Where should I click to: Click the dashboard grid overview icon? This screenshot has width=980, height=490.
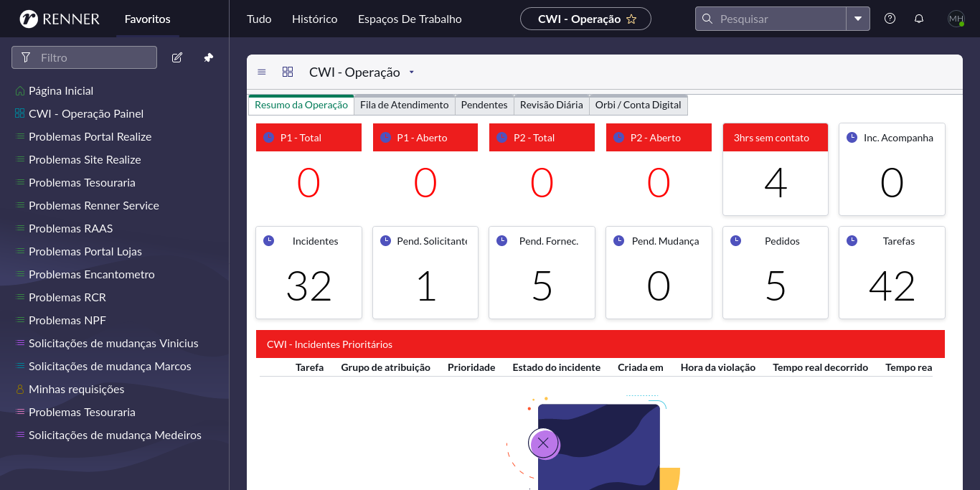[x=288, y=72]
